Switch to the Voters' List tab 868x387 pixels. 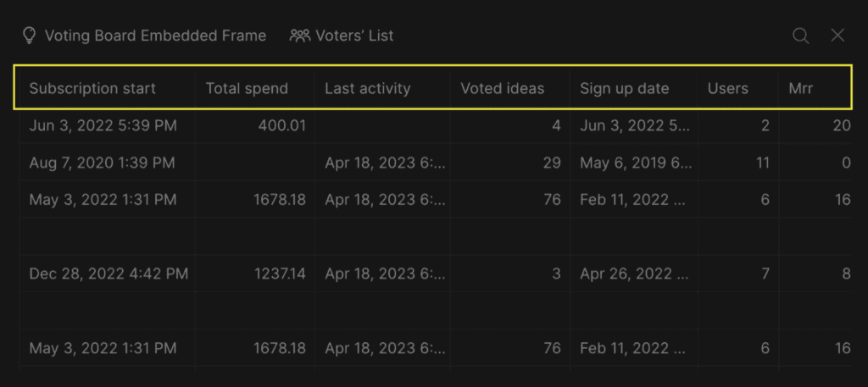click(x=342, y=36)
